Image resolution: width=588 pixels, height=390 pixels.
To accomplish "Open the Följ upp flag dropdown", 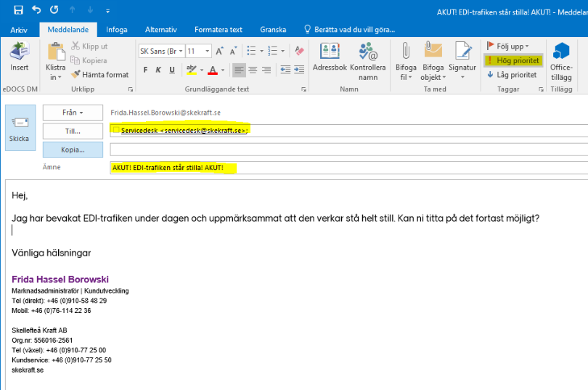I will (509, 46).
